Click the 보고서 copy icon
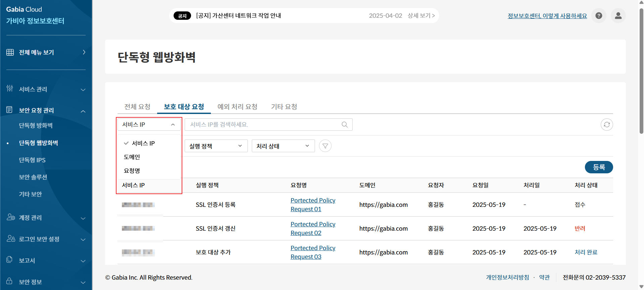 (x=9, y=259)
